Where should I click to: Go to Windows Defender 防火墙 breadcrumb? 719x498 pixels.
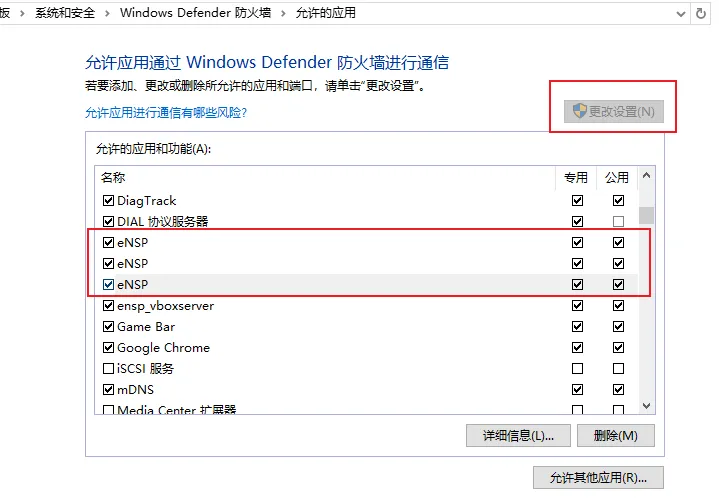point(195,13)
